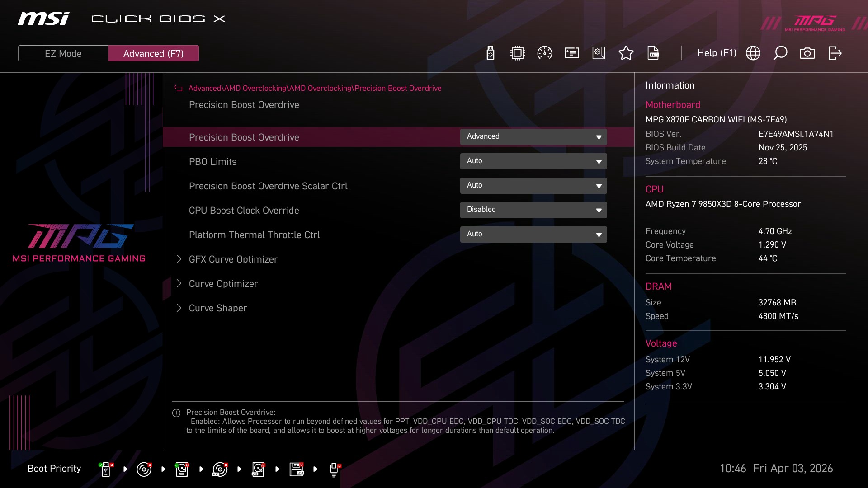Open the LOG file icon
This screenshot has width=868, height=488.
[653, 53]
